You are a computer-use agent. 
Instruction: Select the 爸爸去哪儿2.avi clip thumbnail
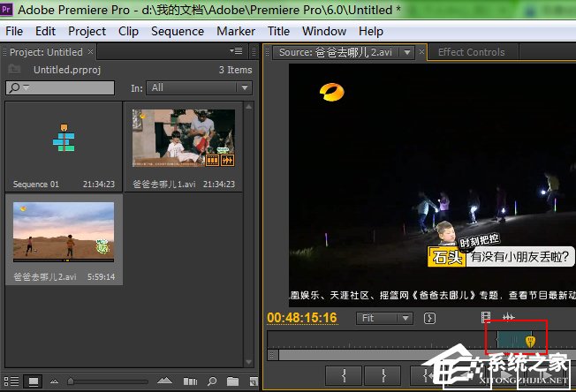pyautogui.click(x=64, y=232)
